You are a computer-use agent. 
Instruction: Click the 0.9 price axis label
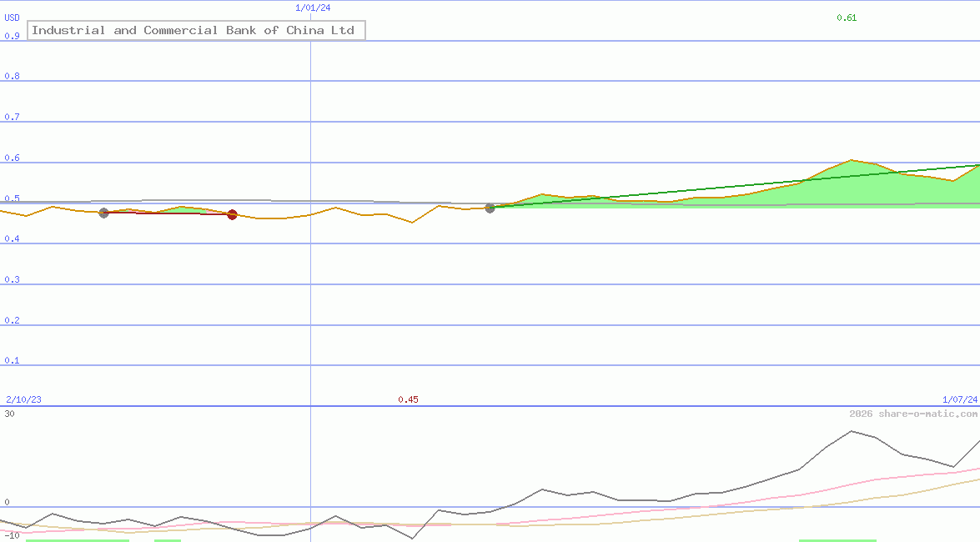[x=12, y=36]
